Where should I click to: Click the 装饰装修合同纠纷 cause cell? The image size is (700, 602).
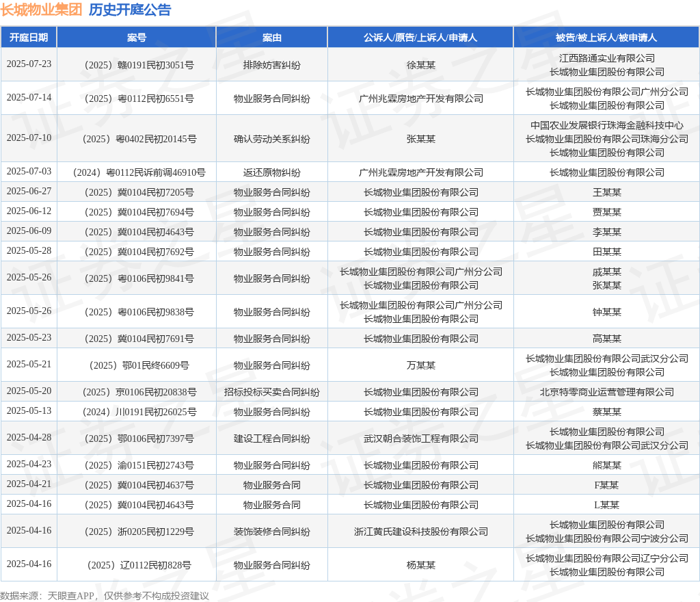point(272,532)
